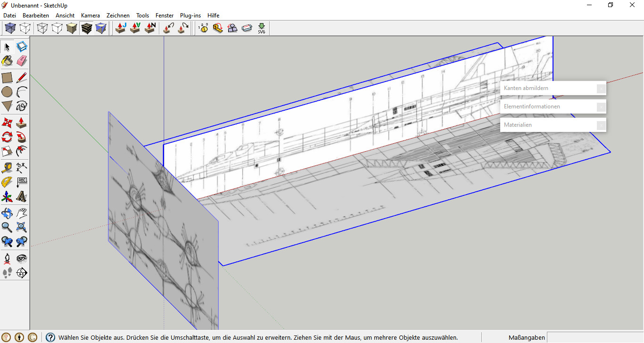Select the Tape Measure tool

point(7,168)
